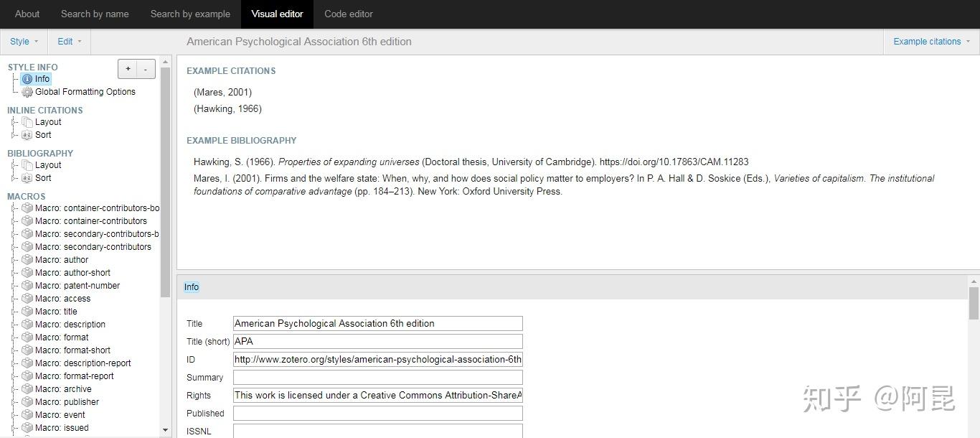Switch to the Code editor tab

[349, 14]
